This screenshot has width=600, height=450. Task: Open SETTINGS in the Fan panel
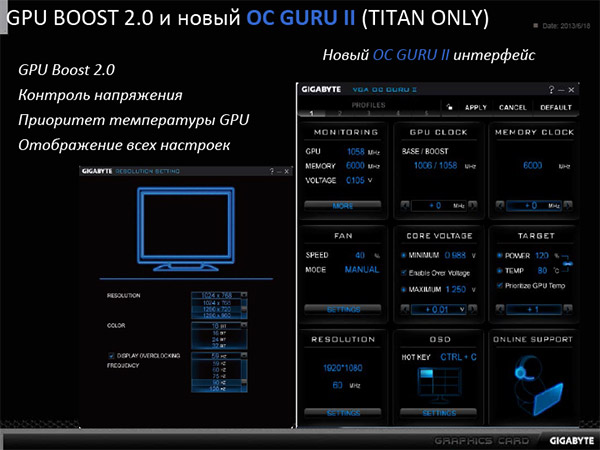click(342, 310)
